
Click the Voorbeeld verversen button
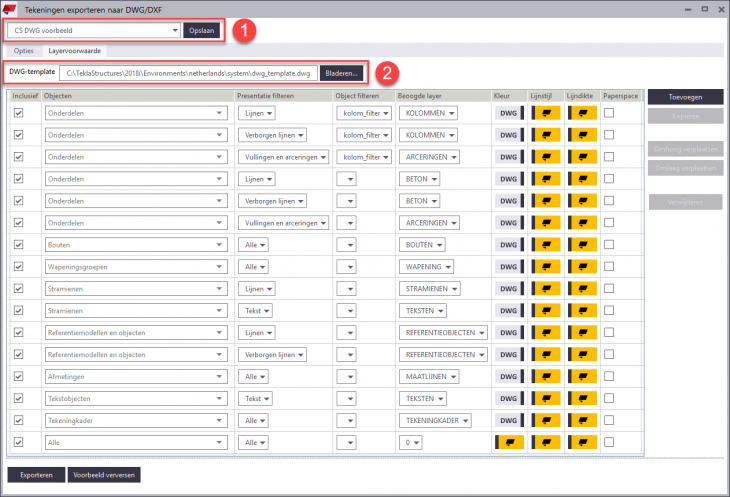(104, 475)
